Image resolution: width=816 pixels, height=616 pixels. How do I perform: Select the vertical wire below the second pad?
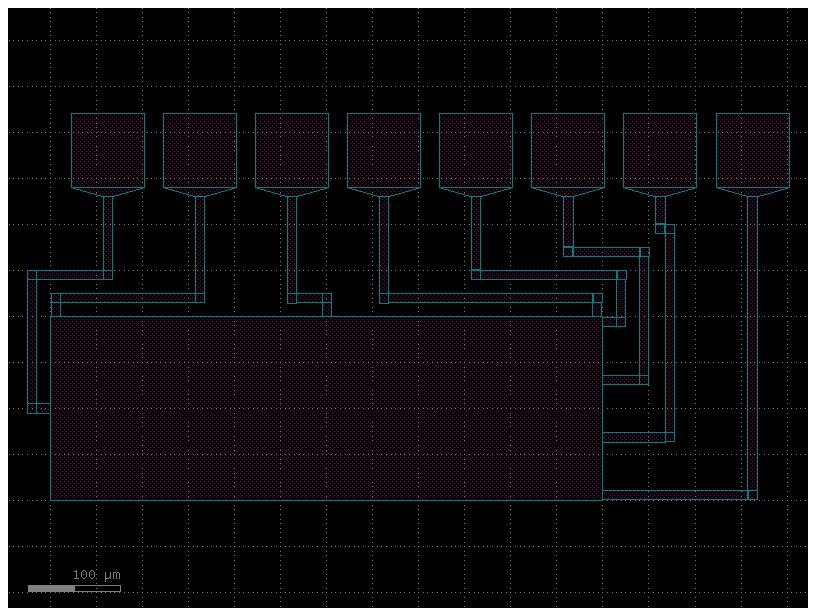coord(200,245)
